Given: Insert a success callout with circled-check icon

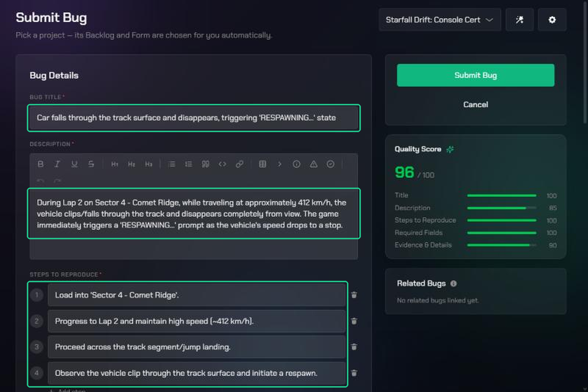Looking at the screenshot, I should (331, 164).
